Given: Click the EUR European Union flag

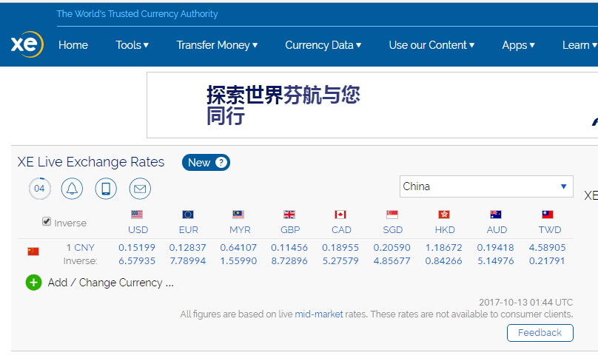Looking at the screenshot, I should (188, 215).
